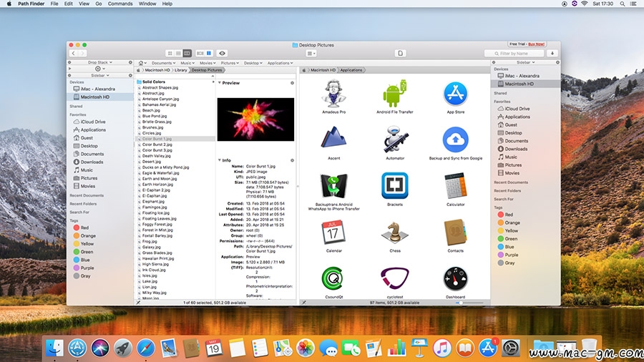Launch Android File Transfer app icon
This screenshot has width=644, height=362.
(x=395, y=94)
